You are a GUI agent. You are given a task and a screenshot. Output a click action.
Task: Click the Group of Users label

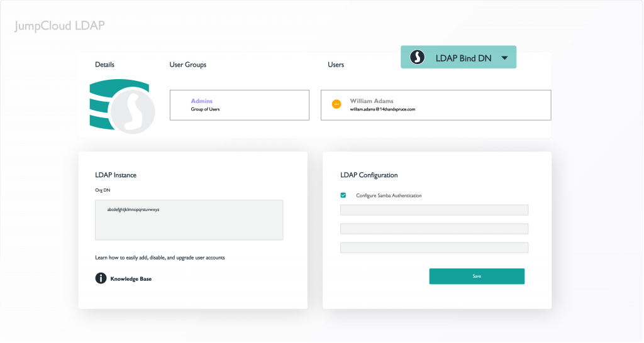pos(206,109)
